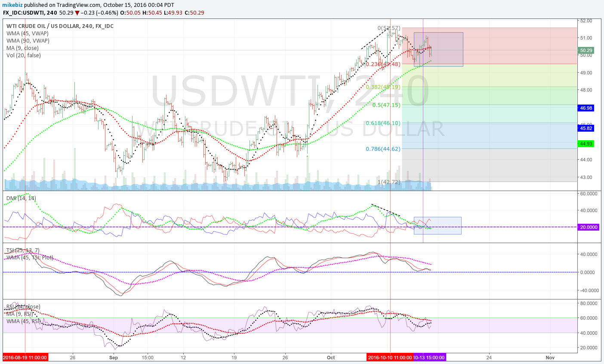
Task: Click the -40.0000 label on TSI axis
Action: click(589, 290)
